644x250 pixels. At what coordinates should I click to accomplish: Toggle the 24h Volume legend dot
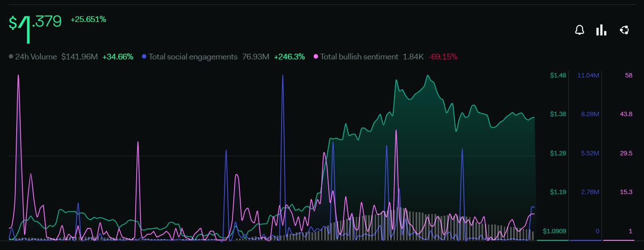[x=11, y=57]
